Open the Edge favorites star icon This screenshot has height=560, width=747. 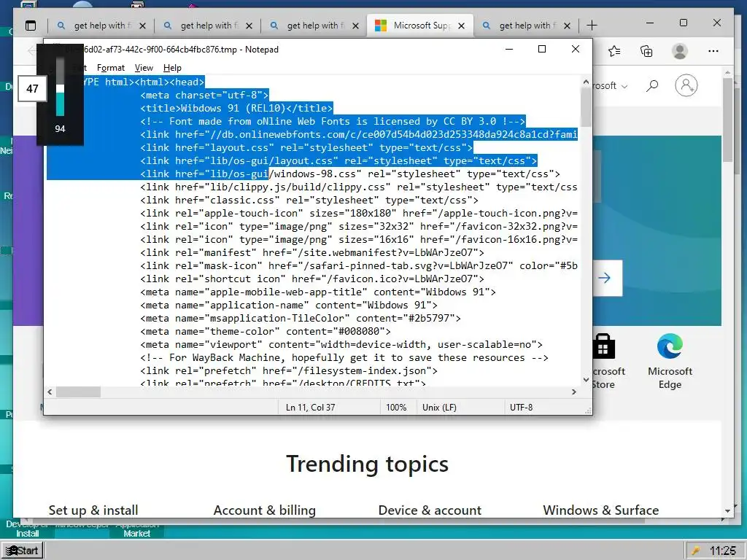pos(614,51)
